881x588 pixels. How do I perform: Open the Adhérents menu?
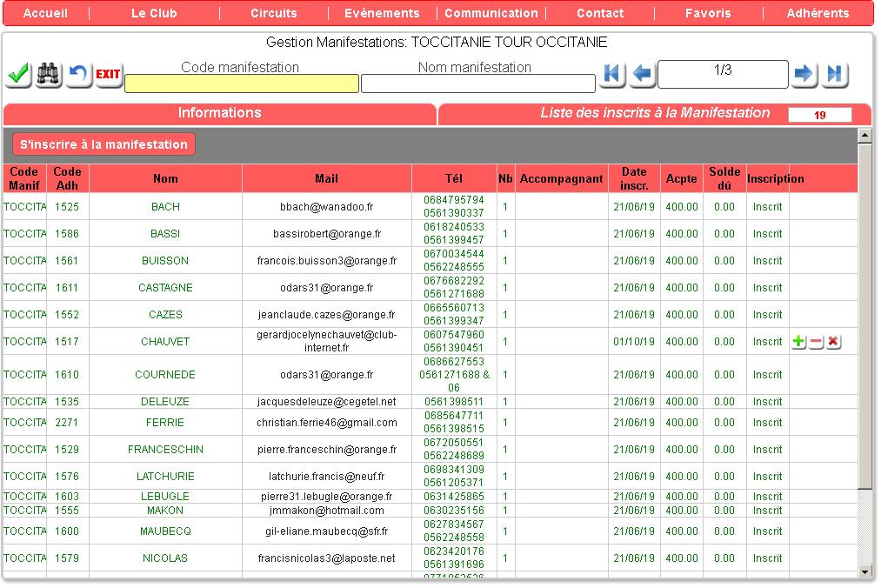pos(818,13)
